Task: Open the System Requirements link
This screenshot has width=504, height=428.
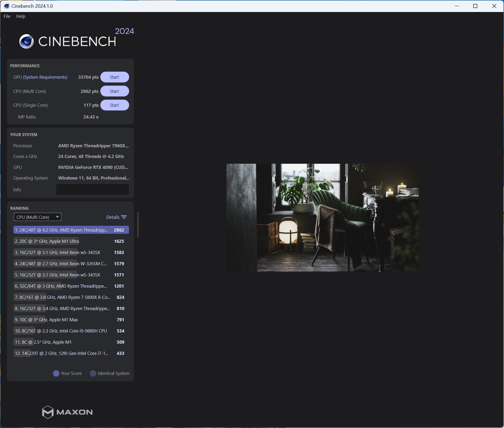Action: coord(45,77)
